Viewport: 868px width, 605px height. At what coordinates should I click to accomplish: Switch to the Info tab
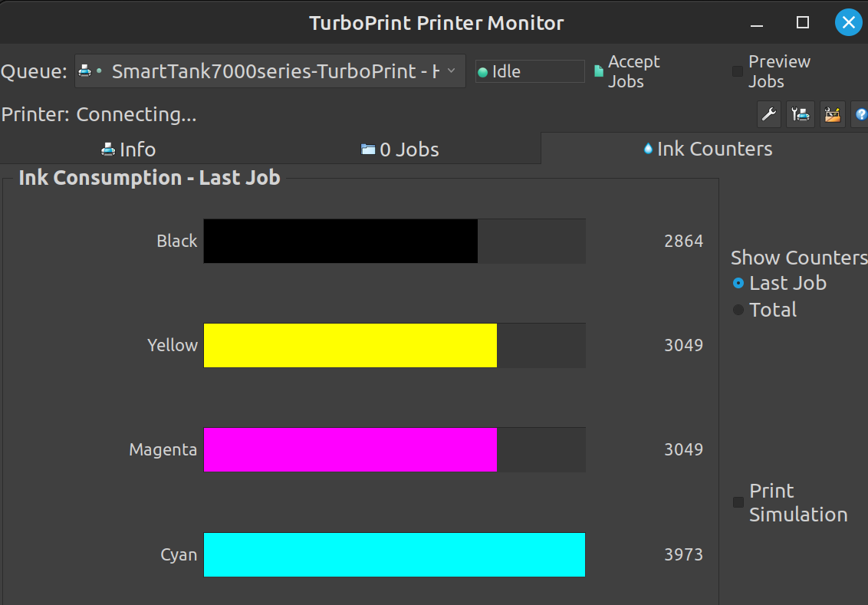129,149
